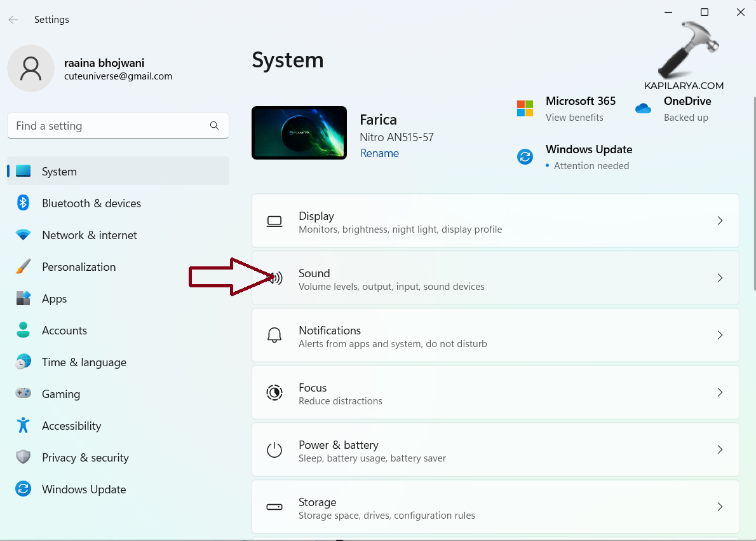This screenshot has width=756, height=541.
Task: Expand the Sound settings chevron
Action: coord(720,278)
